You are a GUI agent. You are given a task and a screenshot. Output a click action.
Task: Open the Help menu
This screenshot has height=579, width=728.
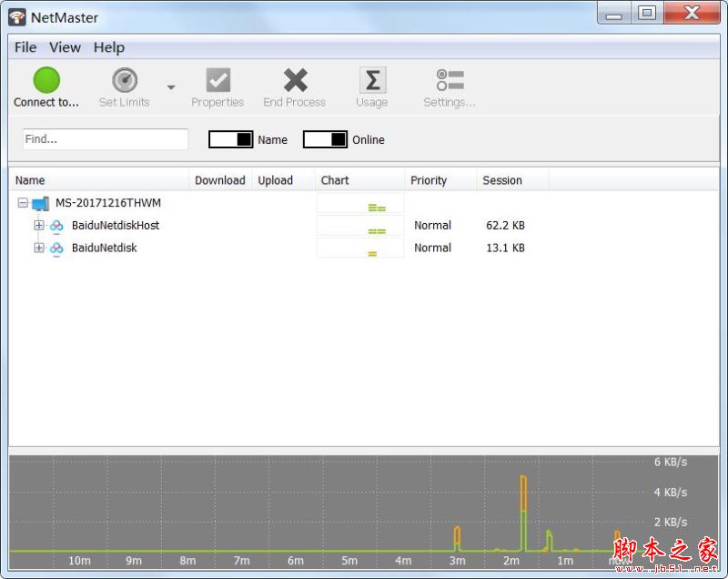108,47
